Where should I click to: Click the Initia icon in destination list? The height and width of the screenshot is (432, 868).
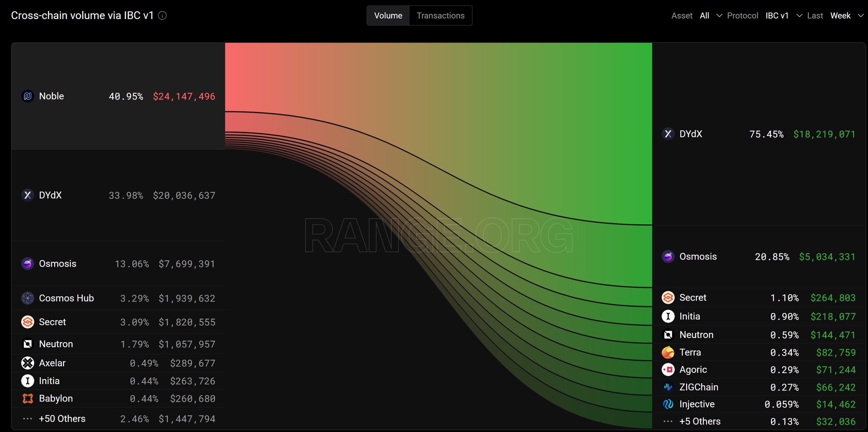pyautogui.click(x=668, y=316)
